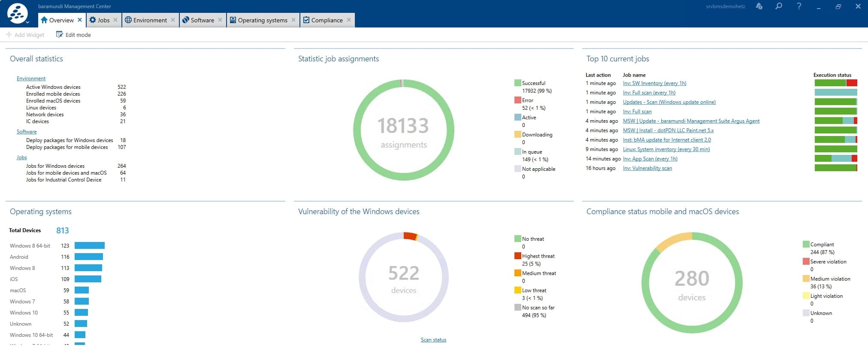Screen dimensions: 868x363
Task: Close the Software tab
Action: [x=220, y=20]
